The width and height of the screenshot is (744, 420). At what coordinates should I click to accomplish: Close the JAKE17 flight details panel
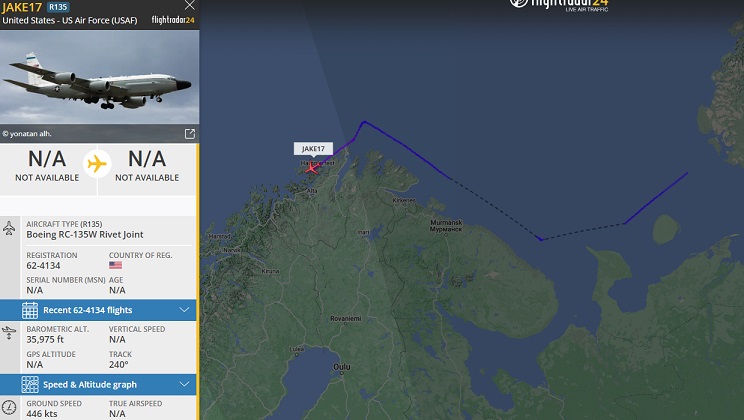[190, 5]
